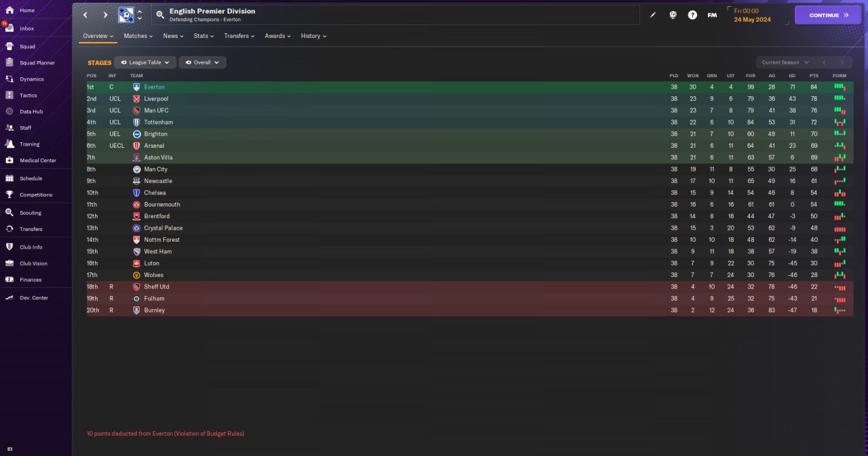The height and width of the screenshot is (456, 868).
Task: Open Medical Center icon
Action: click(9, 161)
